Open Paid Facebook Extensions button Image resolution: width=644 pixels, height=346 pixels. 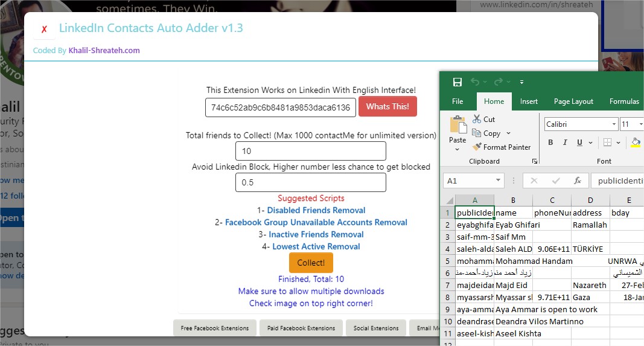[x=301, y=328]
